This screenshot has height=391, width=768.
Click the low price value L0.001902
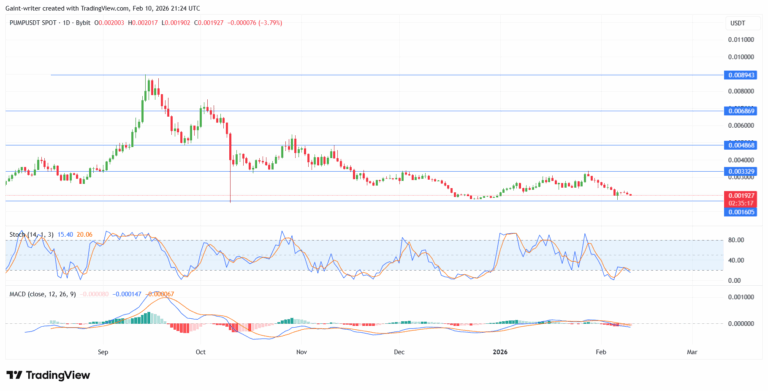point(175,23)
